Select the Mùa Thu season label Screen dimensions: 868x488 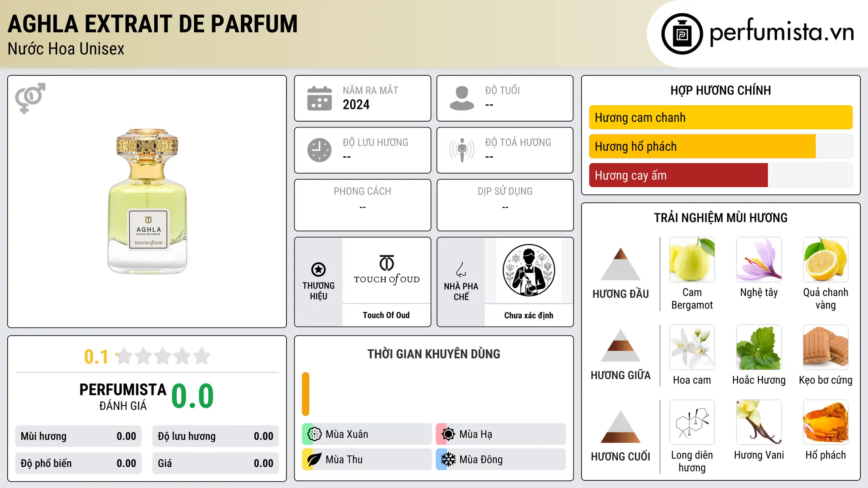click(344, 460)
